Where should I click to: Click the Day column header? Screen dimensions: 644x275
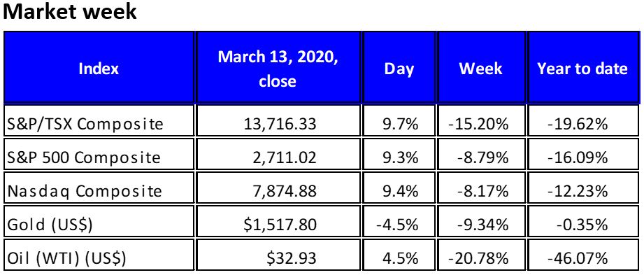[x=399, y=67]
